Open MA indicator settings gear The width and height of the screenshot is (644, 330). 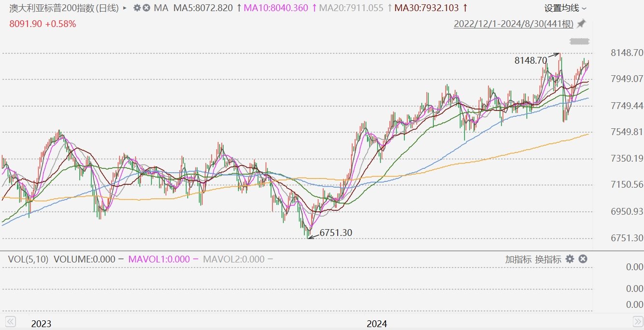click(x=137, y=8)
